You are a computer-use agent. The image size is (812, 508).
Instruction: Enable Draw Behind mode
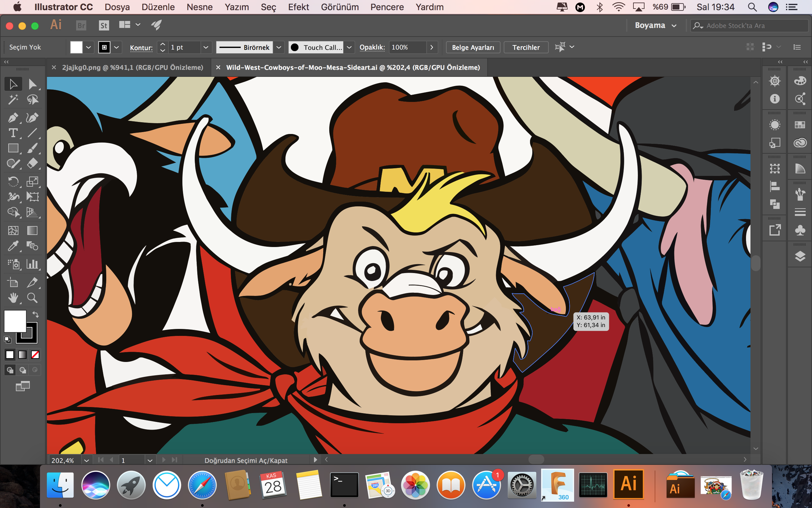point(23,370)
